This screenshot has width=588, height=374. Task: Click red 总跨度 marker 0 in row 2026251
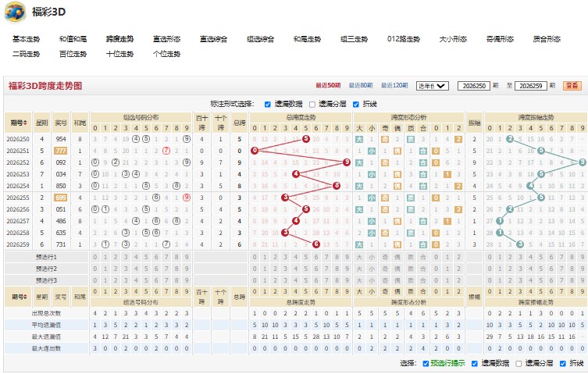pos(255,151)
